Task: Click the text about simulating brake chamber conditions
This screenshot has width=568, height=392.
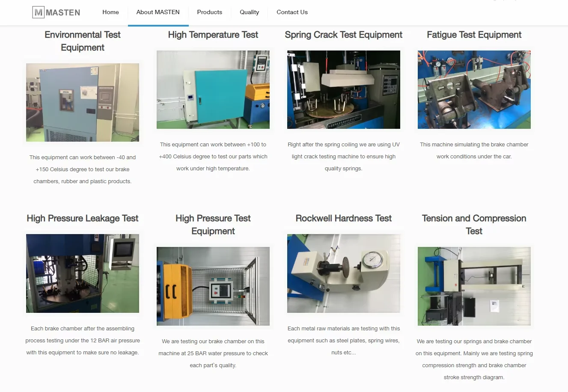Action: [x=474, y=151]
